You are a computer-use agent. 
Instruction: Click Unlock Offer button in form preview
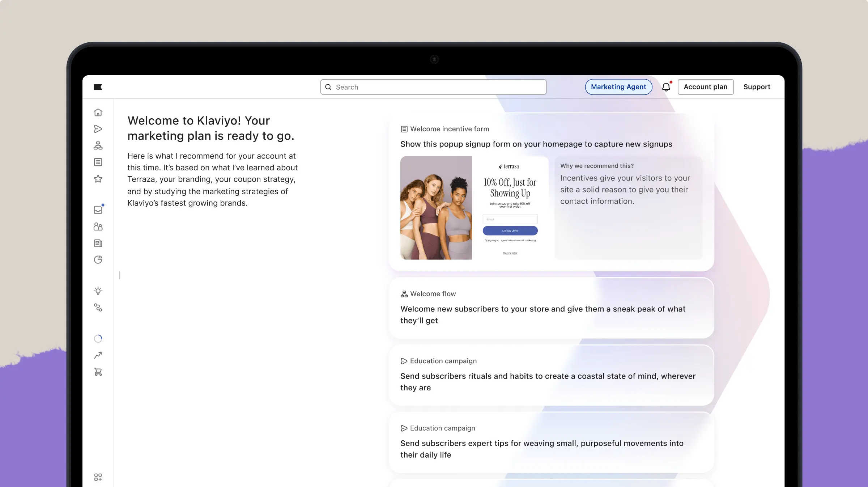point(510,230)
